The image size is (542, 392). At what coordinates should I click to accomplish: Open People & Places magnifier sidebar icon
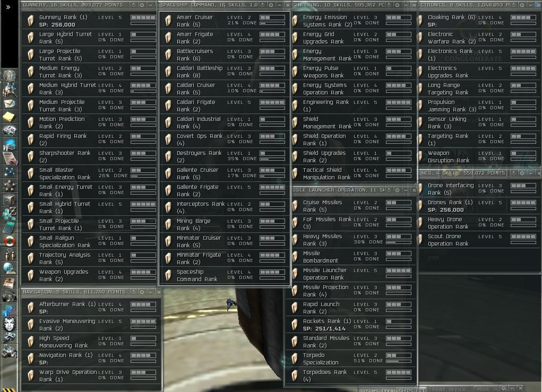[10, 90]
